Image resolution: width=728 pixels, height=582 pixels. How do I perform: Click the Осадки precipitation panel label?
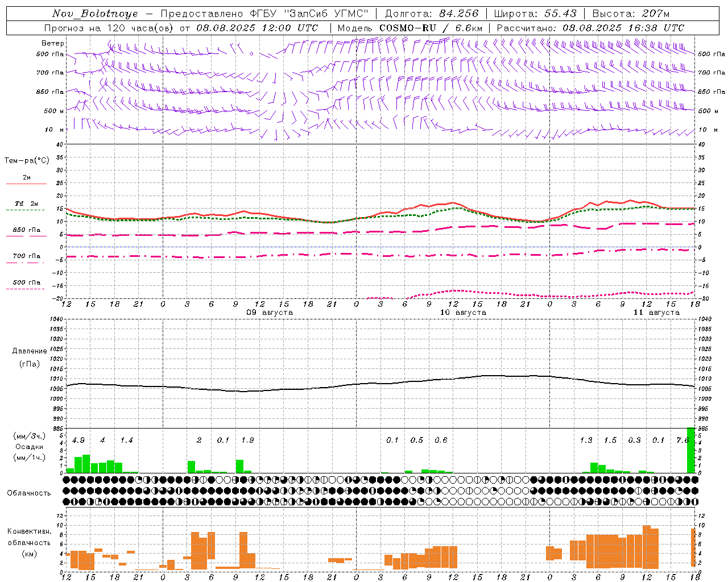pos(29,447)
